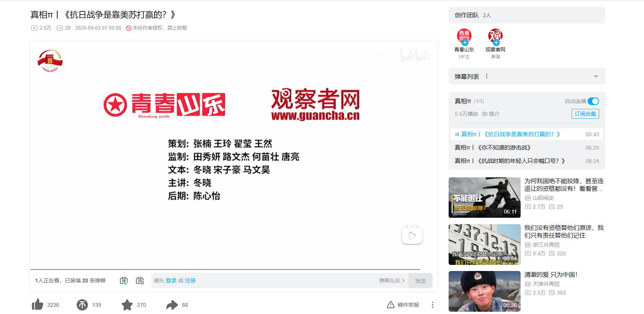Add video to favorites with star icon
The width and height of the screenshot is (644, 314).
coord(127,305)
